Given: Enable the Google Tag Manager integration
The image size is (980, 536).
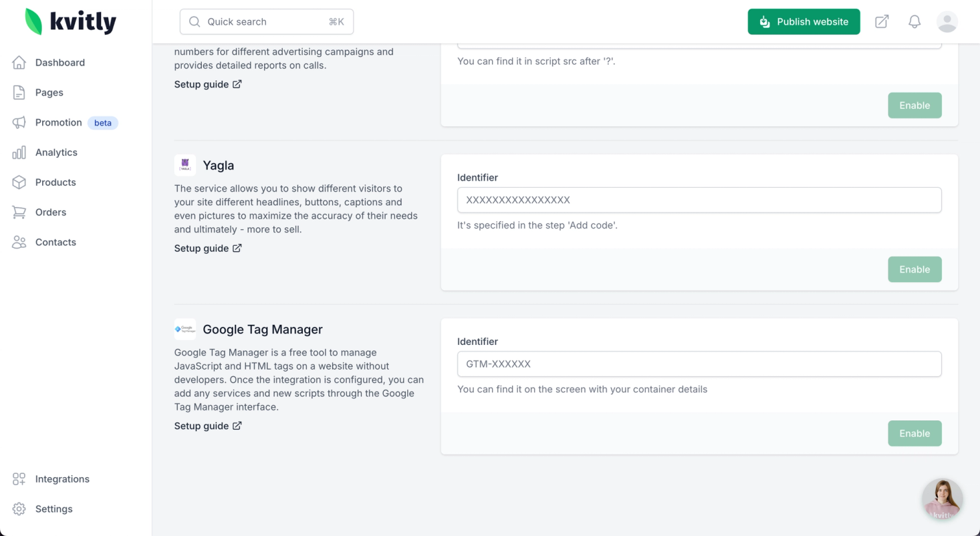Looking at the screenshot, I should (914, 433).
